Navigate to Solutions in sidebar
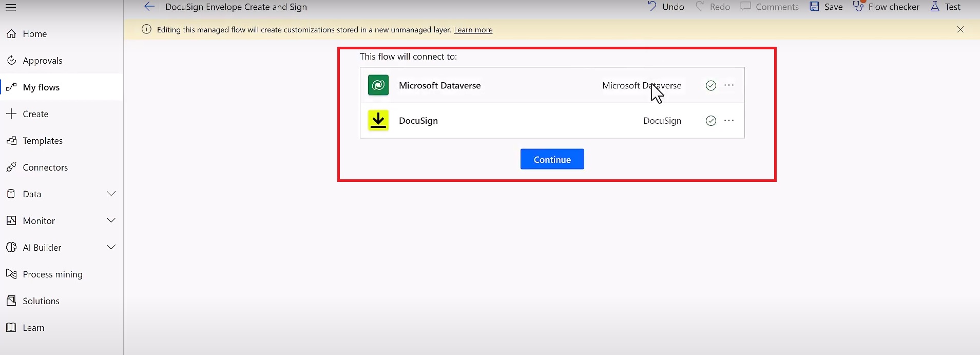 41,301
